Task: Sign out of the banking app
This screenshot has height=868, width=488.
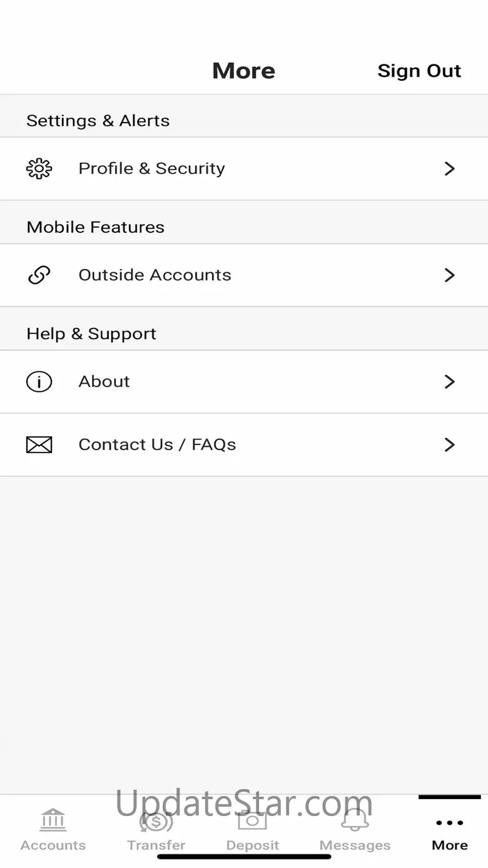Action: (x=419, y=71)
